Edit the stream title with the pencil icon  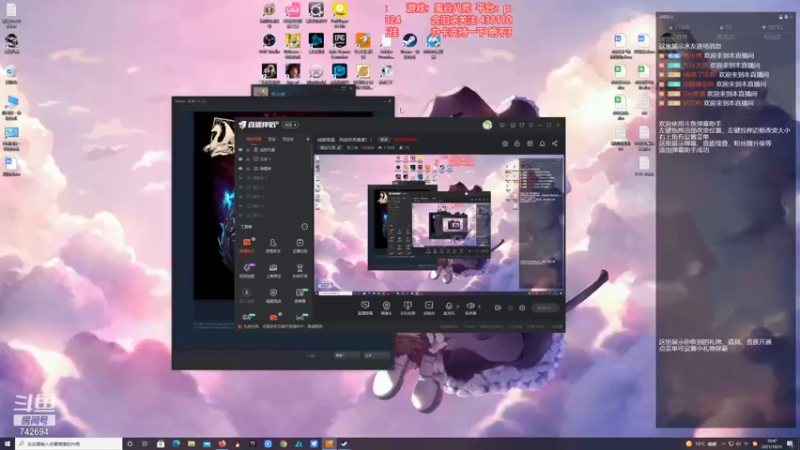(339, 147)
